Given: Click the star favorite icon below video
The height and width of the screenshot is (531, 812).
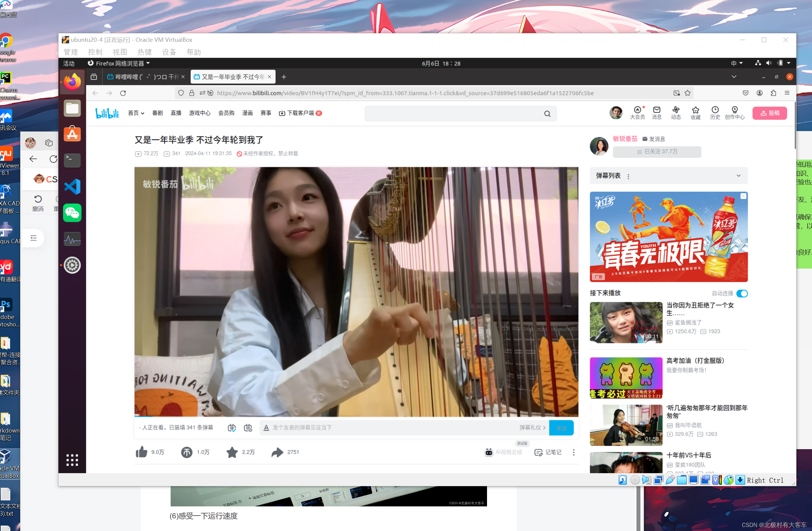Looking at the screenshot, I should (232, 452).
